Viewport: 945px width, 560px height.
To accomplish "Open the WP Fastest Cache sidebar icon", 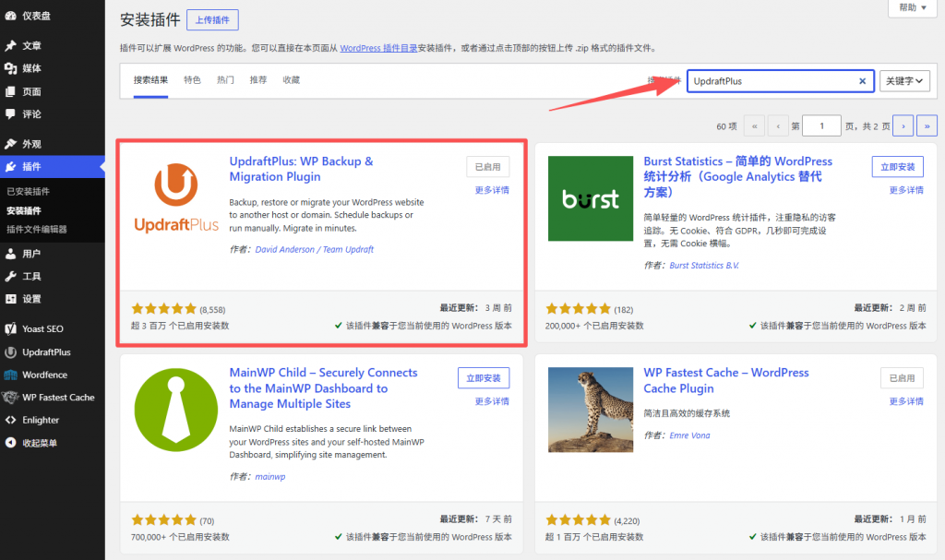I will (x=10, y=398).
